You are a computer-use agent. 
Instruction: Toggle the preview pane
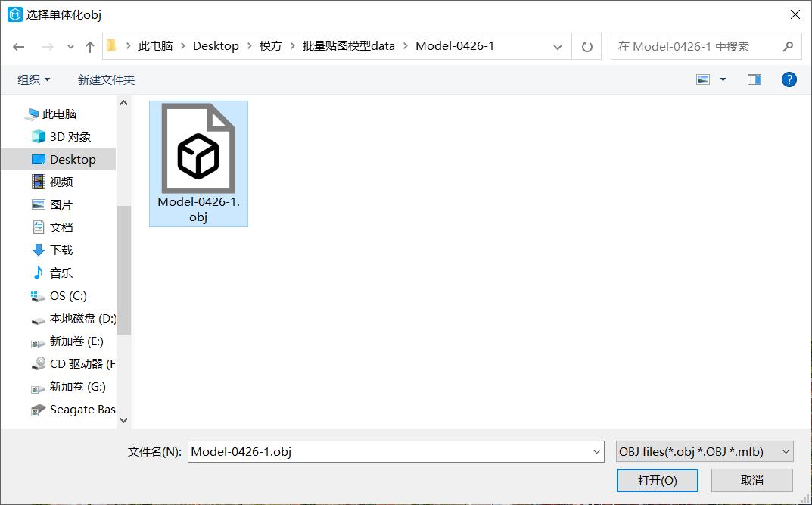(754, 79)
